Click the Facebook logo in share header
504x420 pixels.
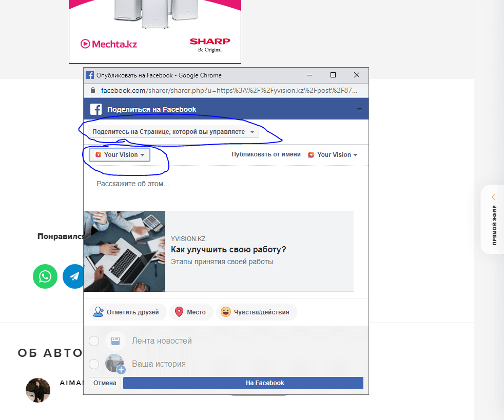(x=96, y=109)
